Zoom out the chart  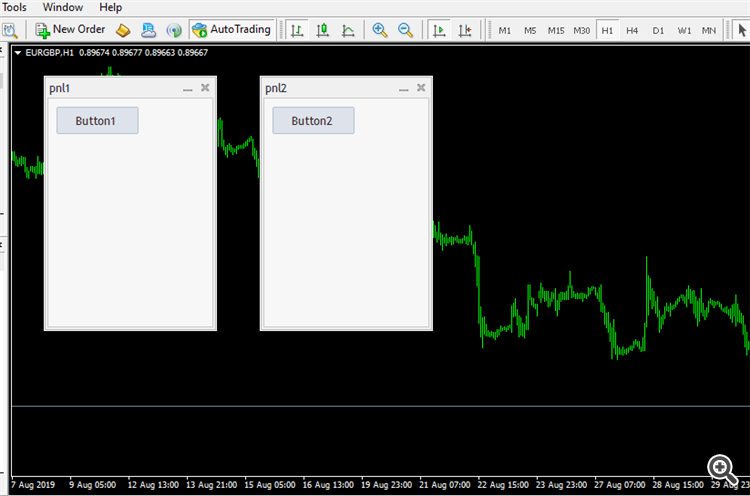point(405,30)
